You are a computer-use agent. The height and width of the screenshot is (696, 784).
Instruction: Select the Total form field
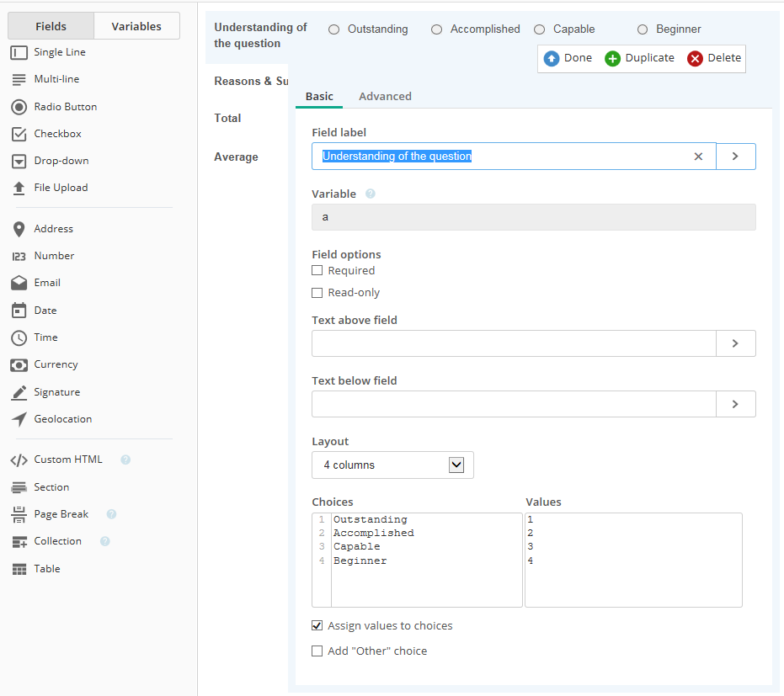pos(227,119)
